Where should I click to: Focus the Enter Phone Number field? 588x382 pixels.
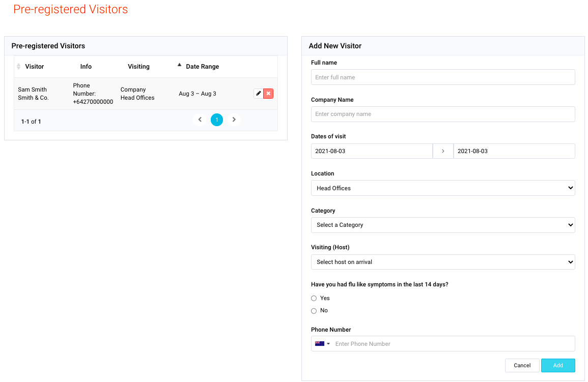pyautogui.click(x=453, y=344)
